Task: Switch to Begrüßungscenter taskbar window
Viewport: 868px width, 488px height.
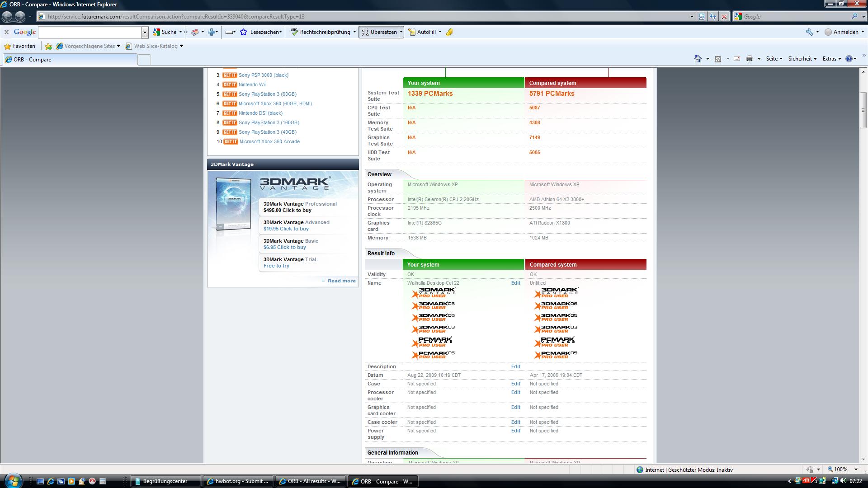Action: [165, 481]
